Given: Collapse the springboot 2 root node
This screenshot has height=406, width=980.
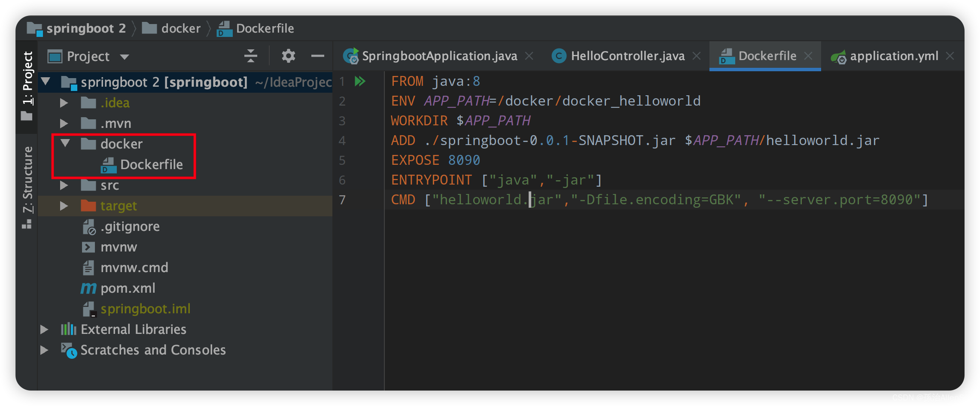Looking at the screenshot, I should (x=46, y=82).
